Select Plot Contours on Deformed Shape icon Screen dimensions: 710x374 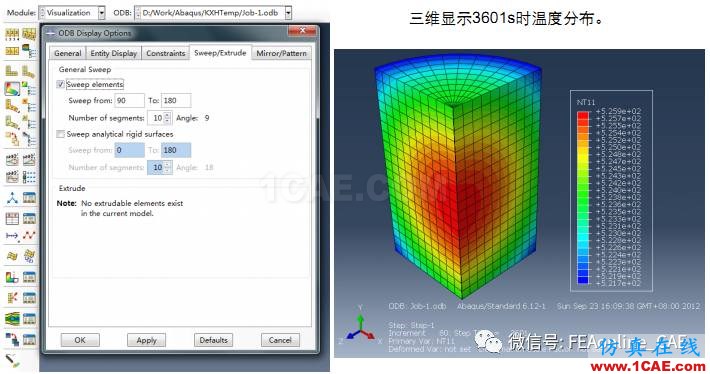(x=12, y=89)
